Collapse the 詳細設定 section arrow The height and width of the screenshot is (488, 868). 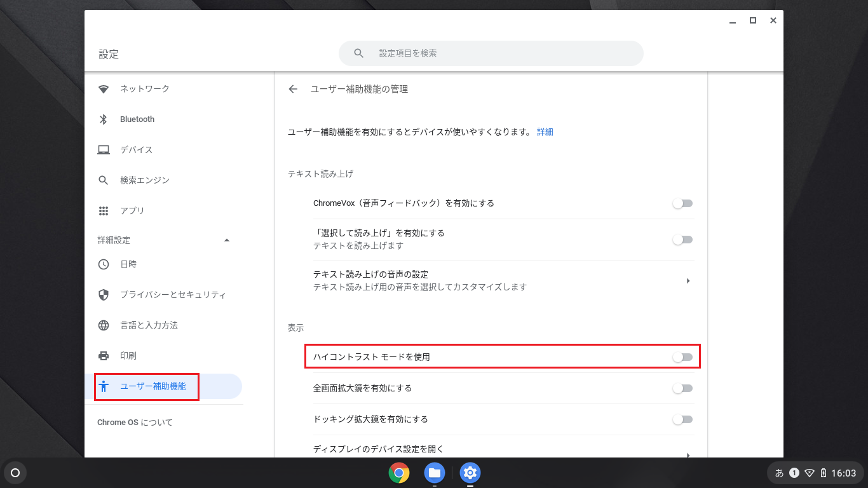tap(227, 240)
